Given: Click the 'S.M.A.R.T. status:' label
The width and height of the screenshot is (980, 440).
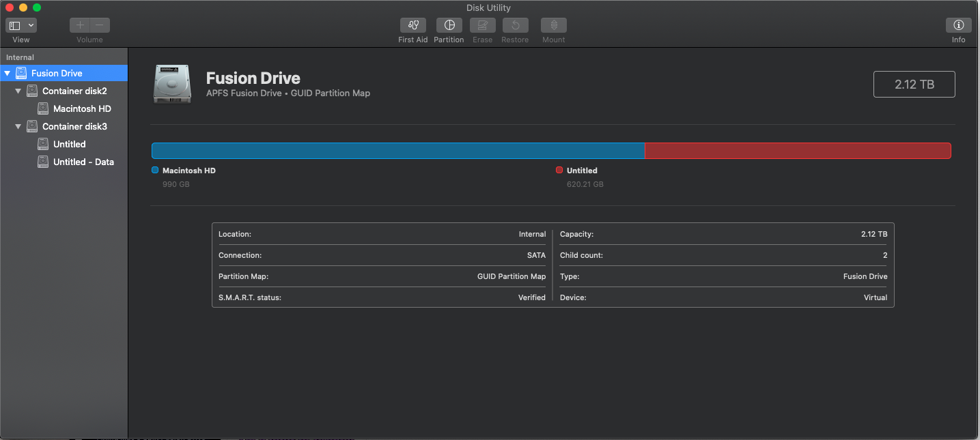Looking at the screenshot, I should click(250, 297).
